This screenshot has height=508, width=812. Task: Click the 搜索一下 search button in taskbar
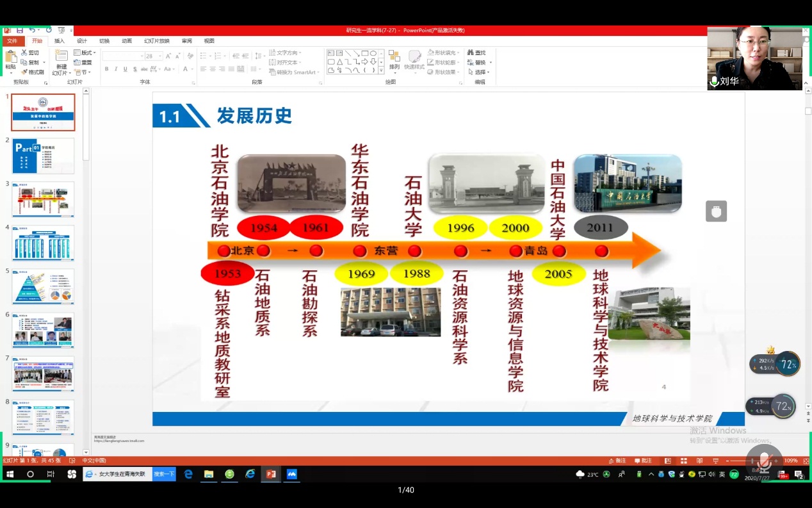pos(164,474)
